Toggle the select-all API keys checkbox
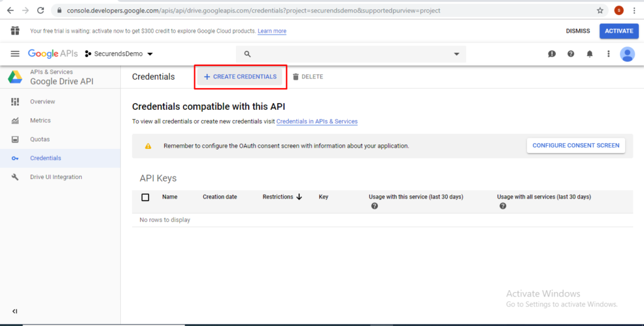This screenshot has width=644, height=326. pos(145,197)
